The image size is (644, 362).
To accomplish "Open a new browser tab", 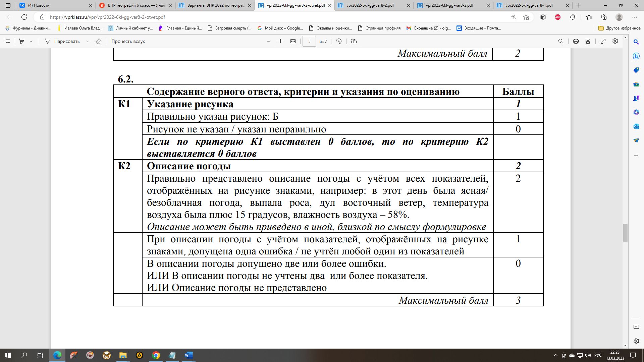I will (579, 5).
